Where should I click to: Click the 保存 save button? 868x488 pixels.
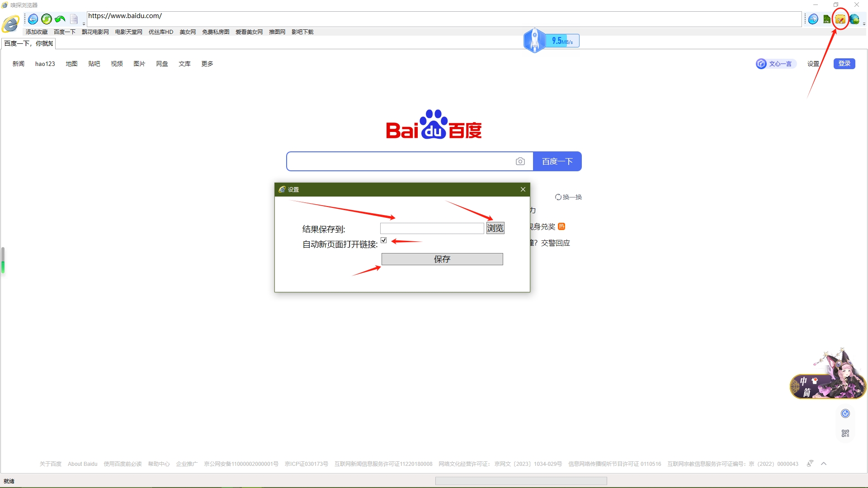click(442, 259)
